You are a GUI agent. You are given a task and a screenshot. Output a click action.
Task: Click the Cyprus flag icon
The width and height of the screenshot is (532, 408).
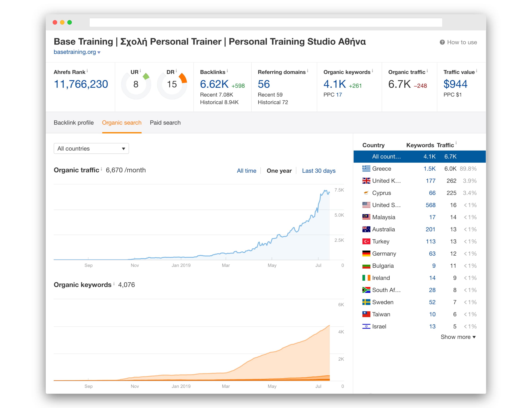366,193
